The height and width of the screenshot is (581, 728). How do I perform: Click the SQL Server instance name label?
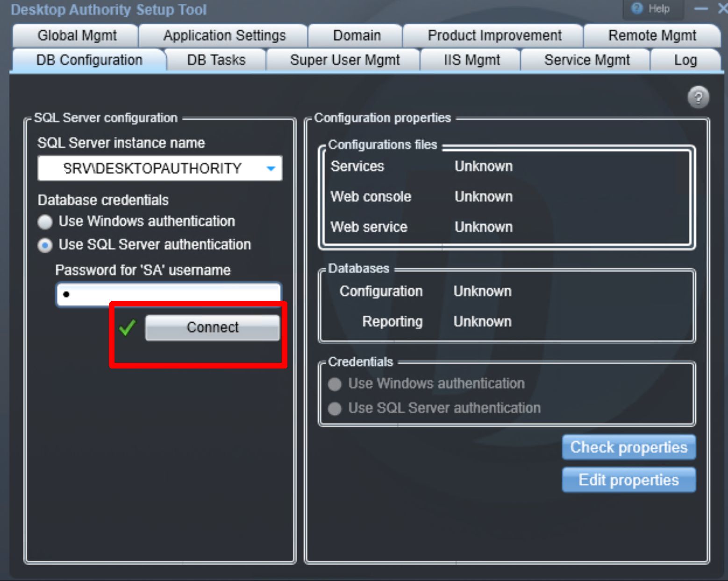click(x=121, y=143)
